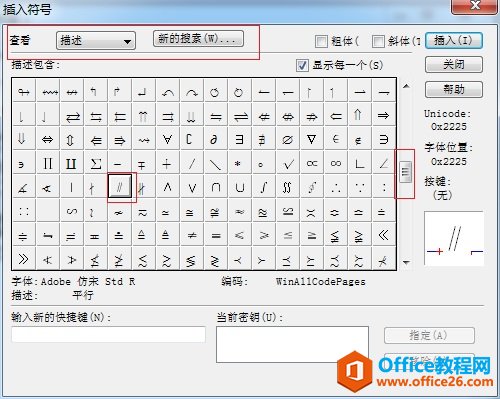Pick the union symbol ∪

point(239,187)
